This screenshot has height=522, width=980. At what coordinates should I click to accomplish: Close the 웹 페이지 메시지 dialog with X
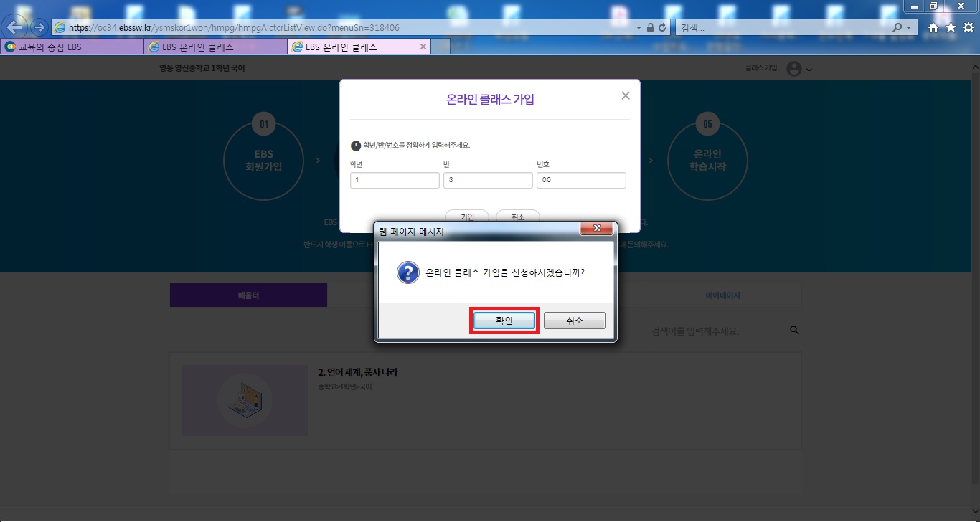coord(597,229)
